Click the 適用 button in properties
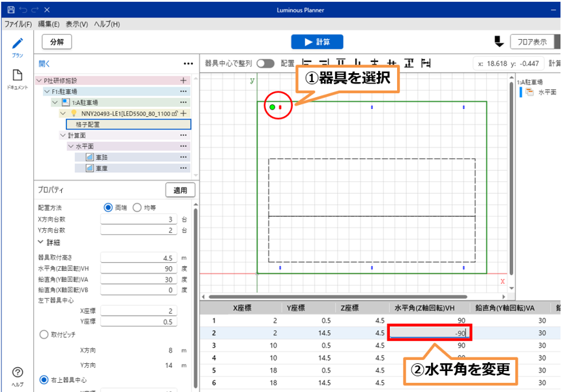Viewport: 564px width, 392px height. [x=180, y=190]
